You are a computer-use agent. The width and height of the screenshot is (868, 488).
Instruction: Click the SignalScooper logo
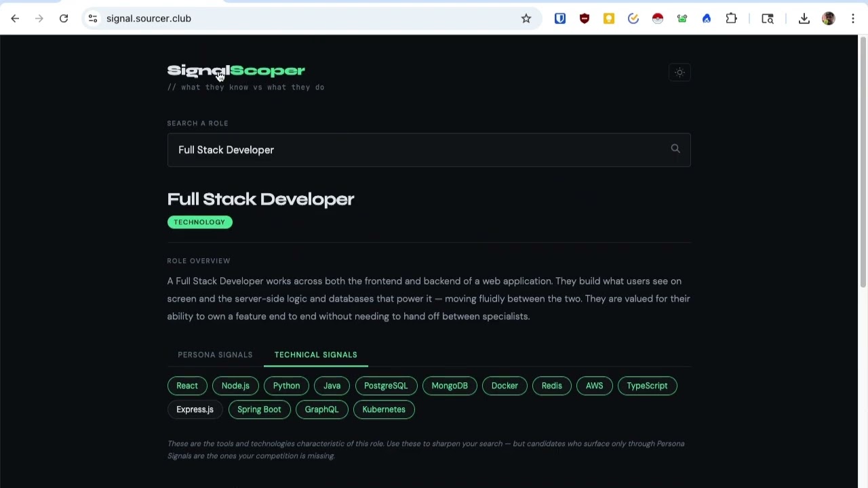236,70
